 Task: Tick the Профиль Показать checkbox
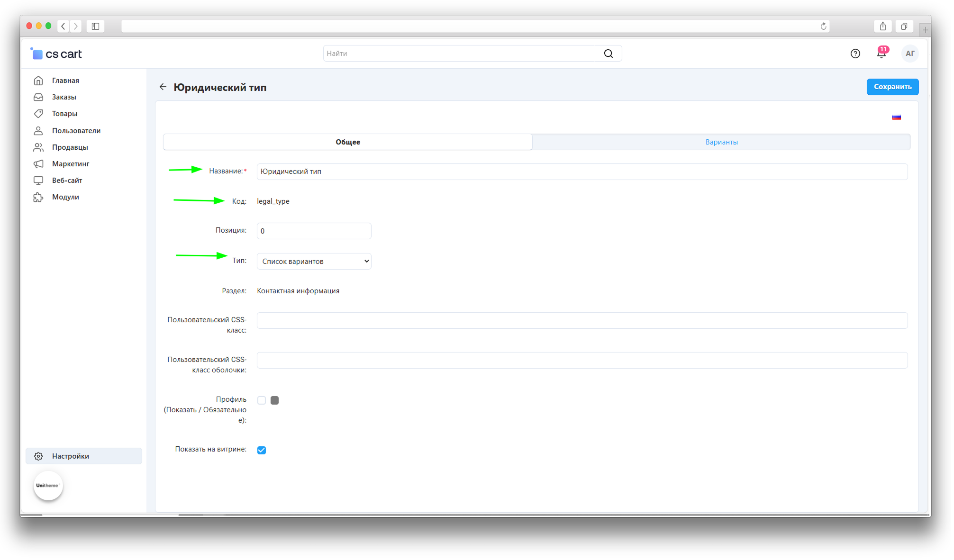click(262, 400)
